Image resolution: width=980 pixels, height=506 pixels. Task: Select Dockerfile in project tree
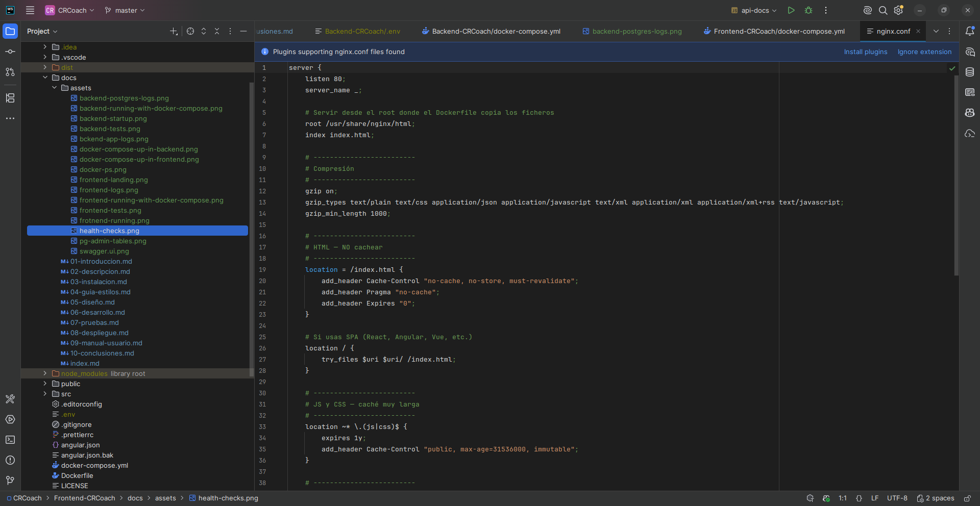point(77,475)
